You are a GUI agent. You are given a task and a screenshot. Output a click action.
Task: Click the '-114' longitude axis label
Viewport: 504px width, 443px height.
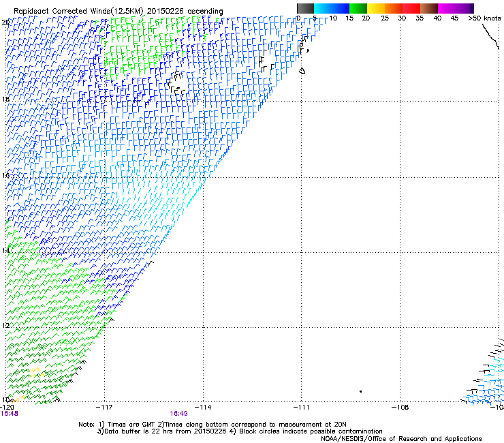203,408
